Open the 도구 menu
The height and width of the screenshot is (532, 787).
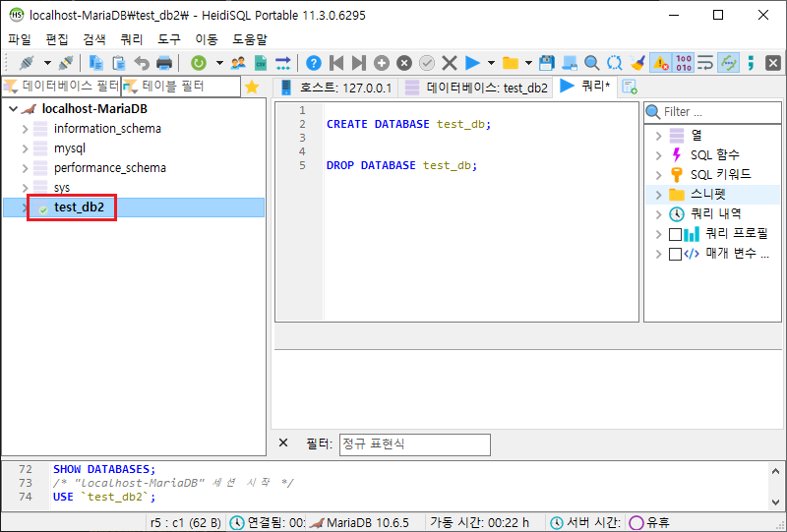[169, 39]
